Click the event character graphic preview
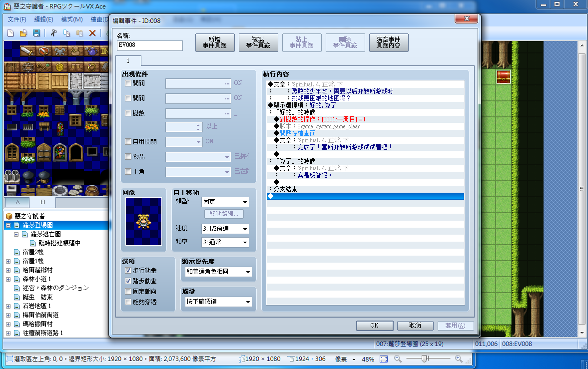 click(143, 222)
